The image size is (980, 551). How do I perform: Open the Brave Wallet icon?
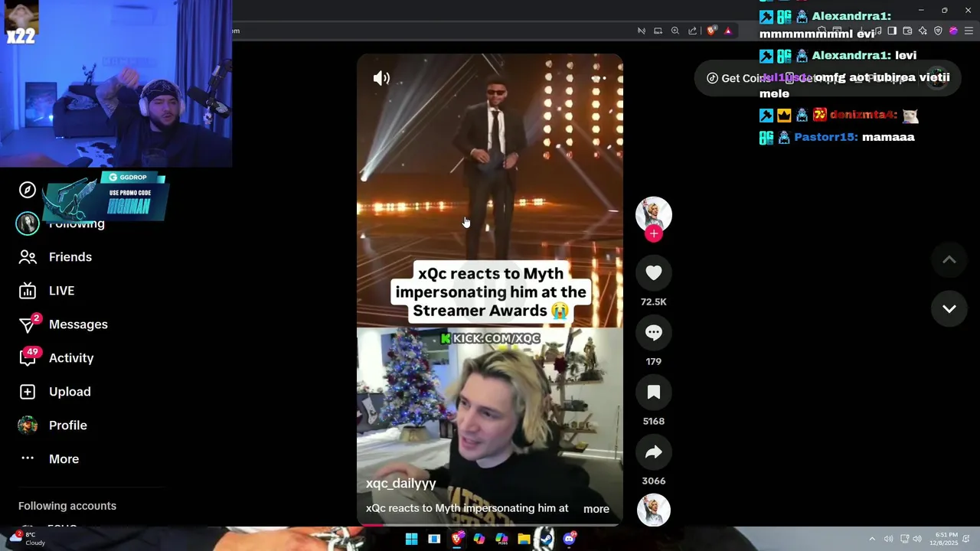[x=907, y=31]
